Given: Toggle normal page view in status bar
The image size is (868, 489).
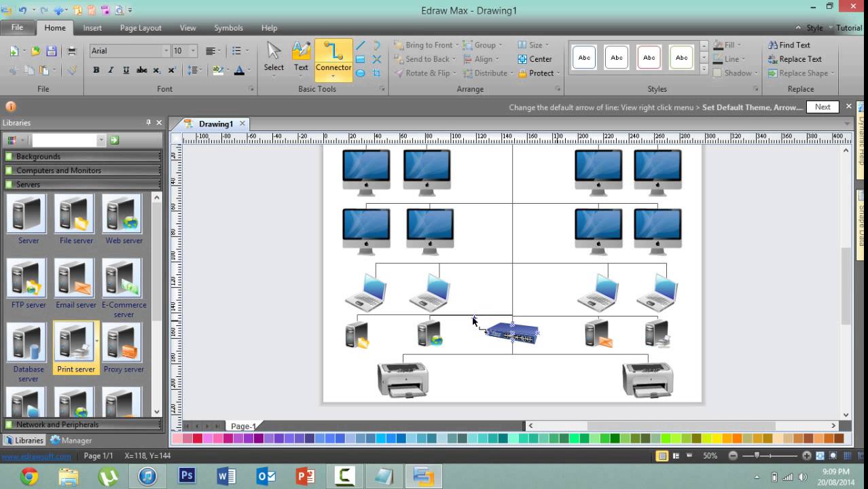Looking at the screenshot, I should [x=662, y=456].
